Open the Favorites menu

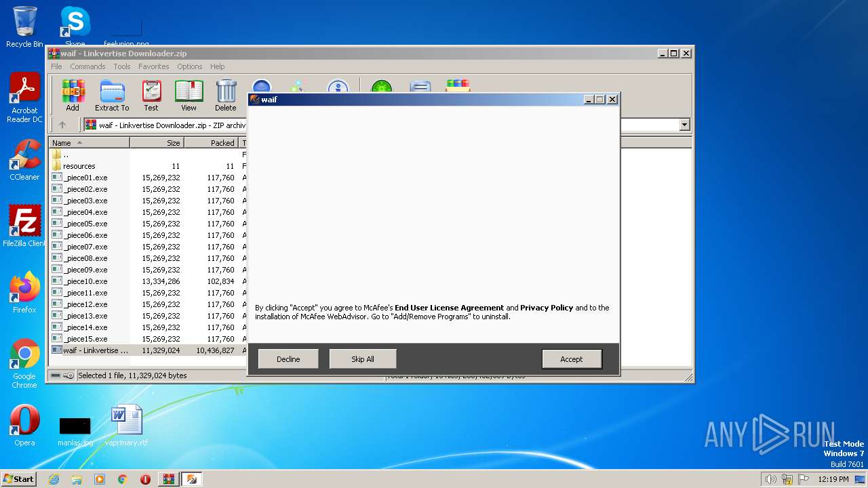coord(154,66)
